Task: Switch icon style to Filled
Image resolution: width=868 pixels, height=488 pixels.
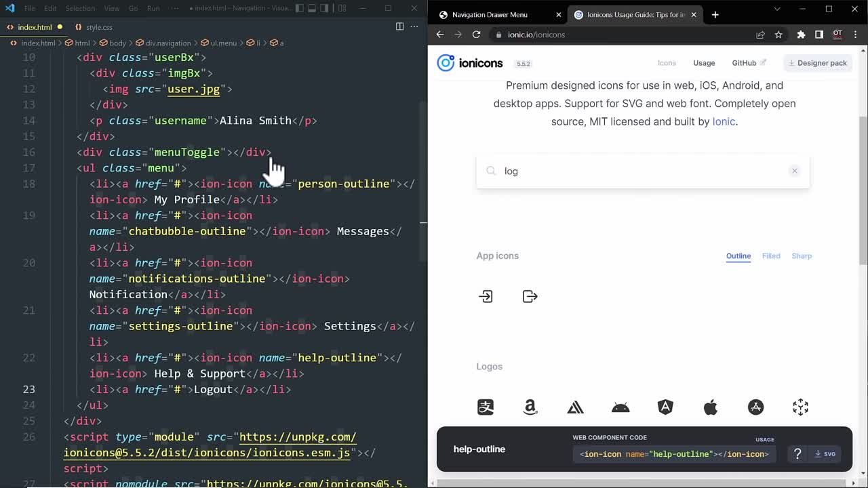Action: tap(771, 256)
